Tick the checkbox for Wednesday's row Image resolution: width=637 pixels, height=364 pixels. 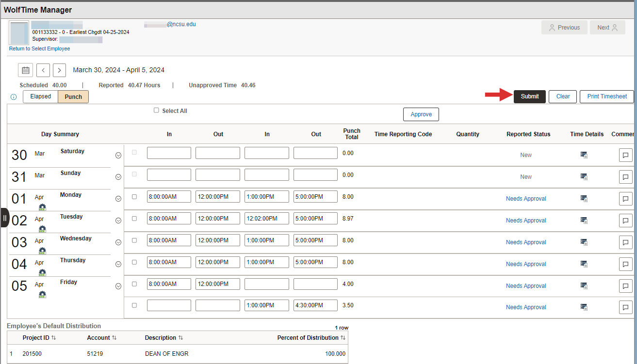[134, 240]
